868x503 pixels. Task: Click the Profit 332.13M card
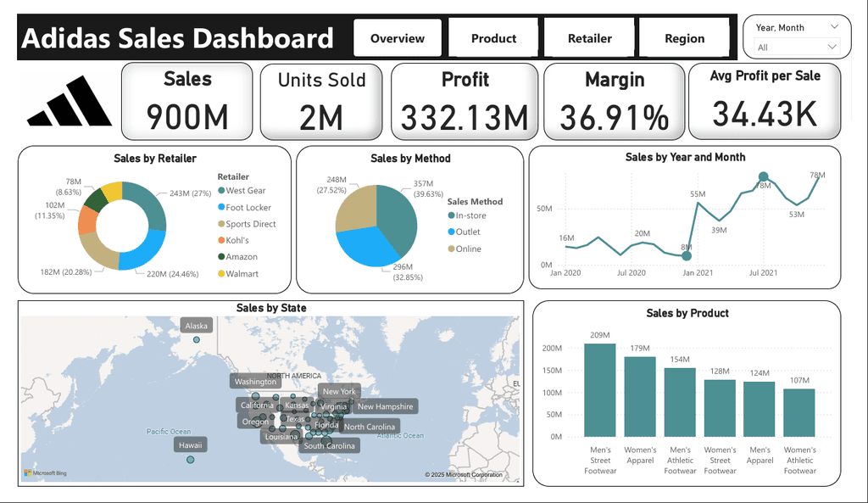pos(465,102)
